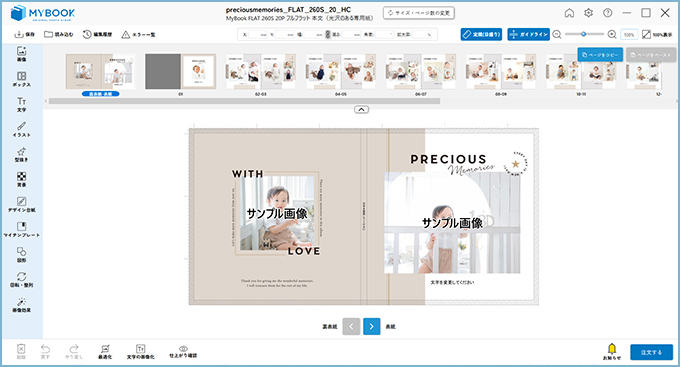
Task: Open the 画像効果 magic wand effects
Action: pyautogui.click(x=21, y=305)
